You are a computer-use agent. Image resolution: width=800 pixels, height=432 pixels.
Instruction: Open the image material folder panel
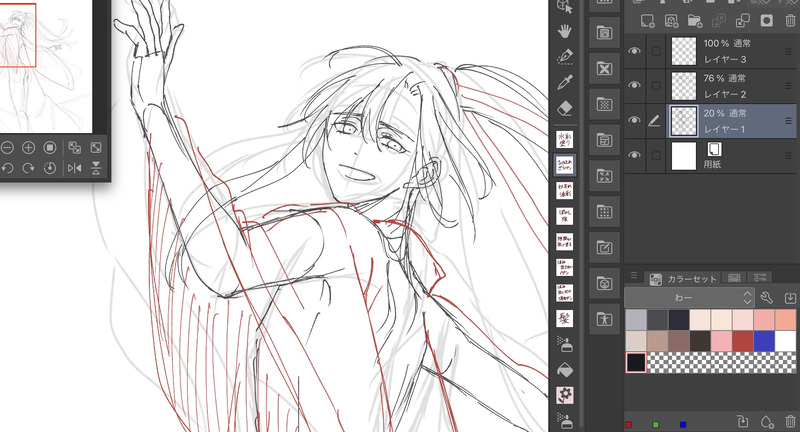click(604, 33)
